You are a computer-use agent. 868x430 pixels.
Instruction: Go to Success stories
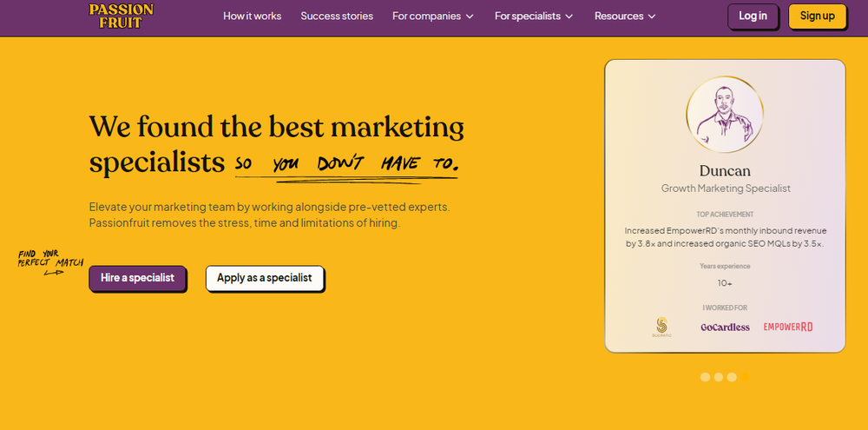click(x=337, y=16)
